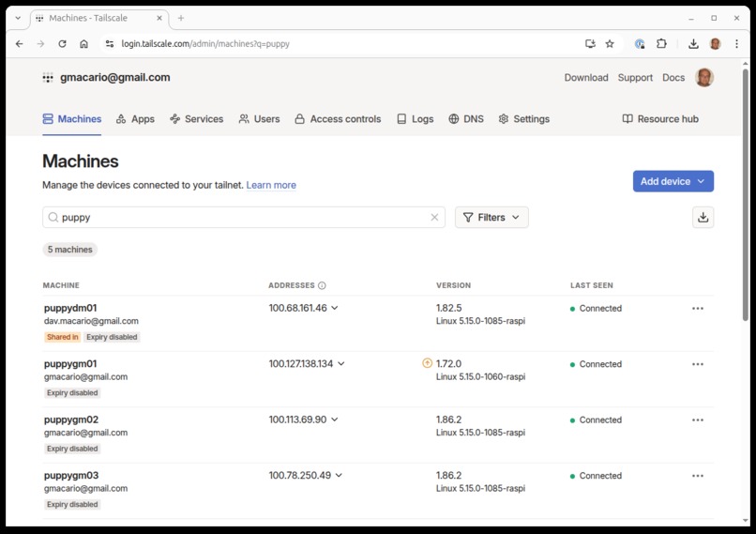Expand the Filters dropdown

pyautogui.click(x=491, y=217)
